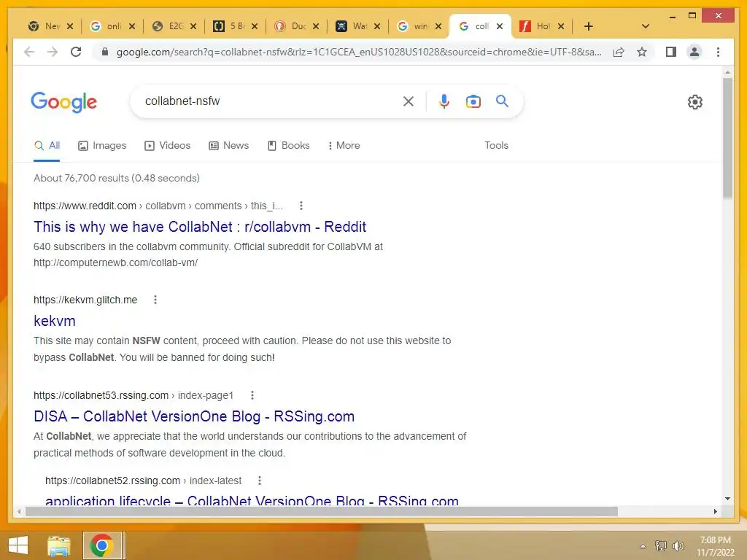This screenshot has height=560, width=747.
Task: Focus the Chrome address bar URL
Action: coord(359,52)
